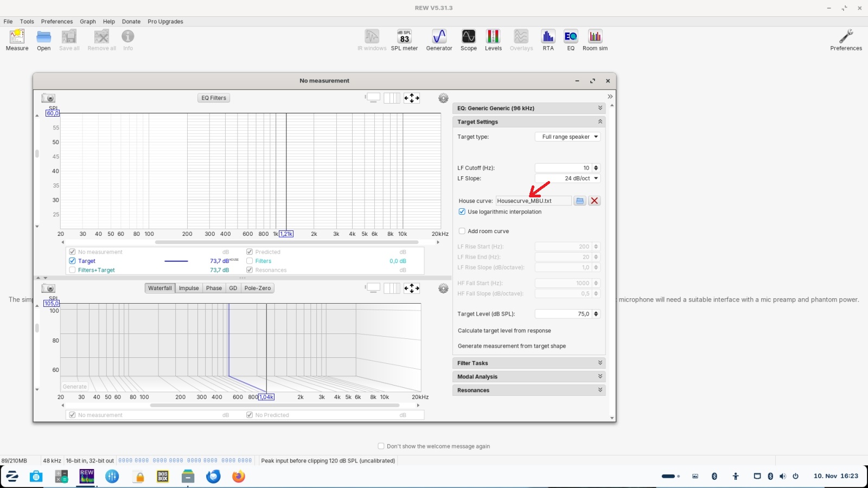Browse for house curve file
The width and height of the screenshot is (868, 488).
point(580,201)
